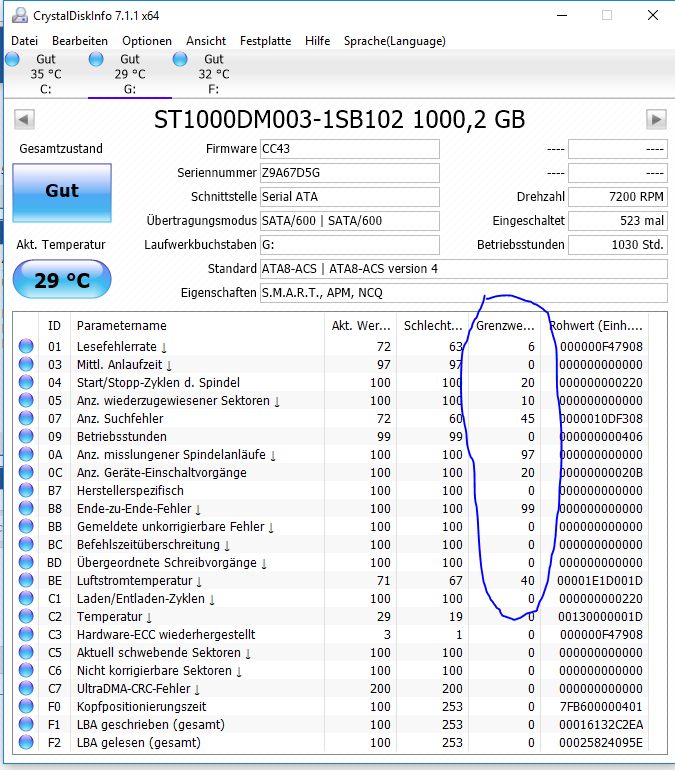Select the 'Laden/Entladen-Zyklen' row text

(x=141, y=599)
